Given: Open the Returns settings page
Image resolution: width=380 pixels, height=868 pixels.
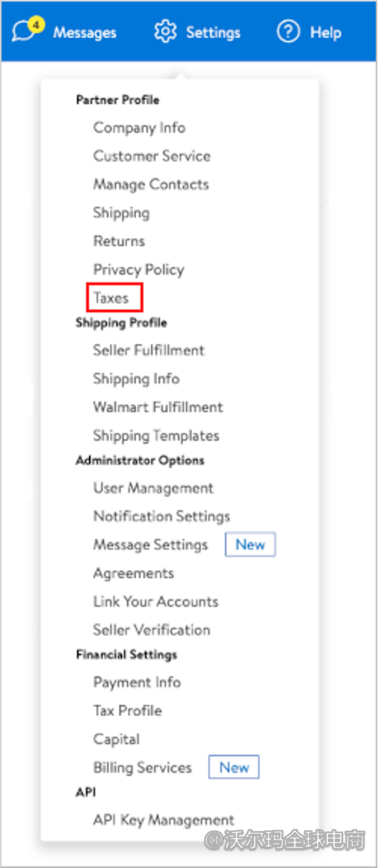Looking at the screenshot, I should (x=119, y=241).
